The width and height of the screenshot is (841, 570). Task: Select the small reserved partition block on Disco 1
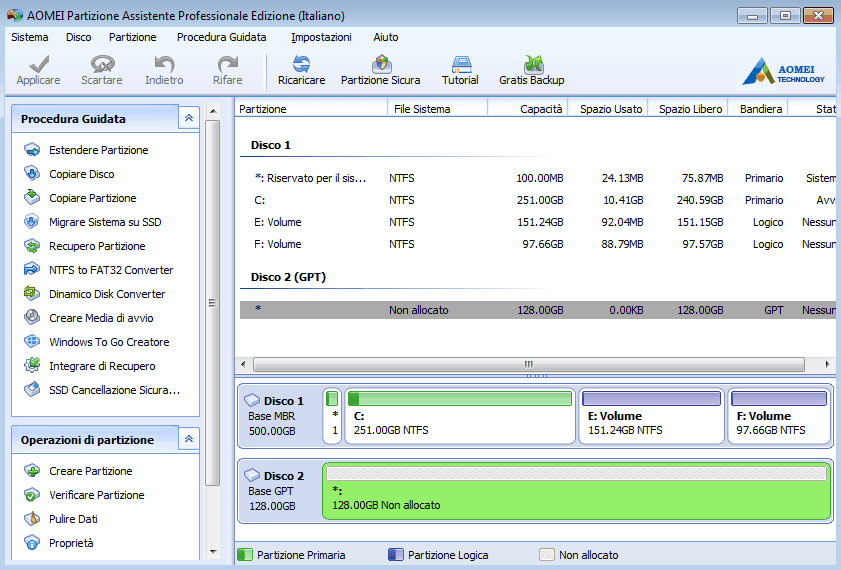click(332, 416)
